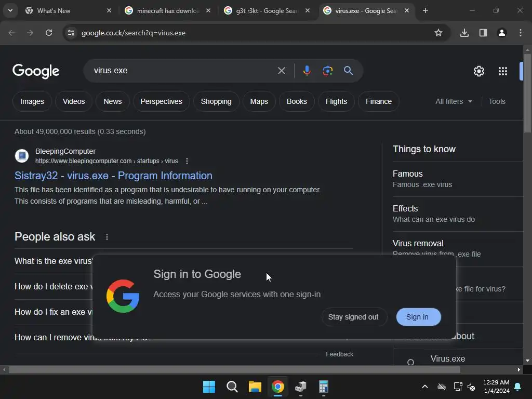Screen dimensions: 532x399
Task: Close the What's New tab
Action: [x=109, y=10]
